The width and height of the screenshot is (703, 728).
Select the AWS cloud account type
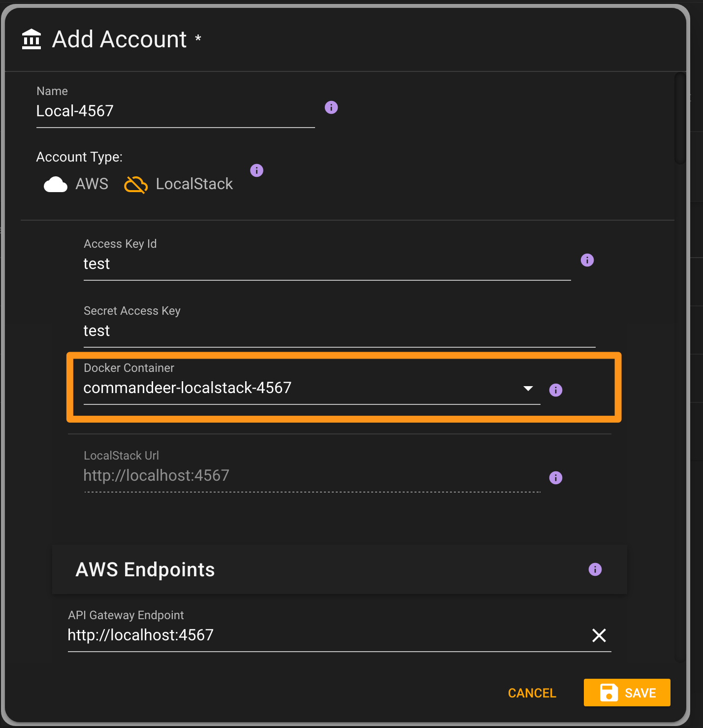point(76,184)
